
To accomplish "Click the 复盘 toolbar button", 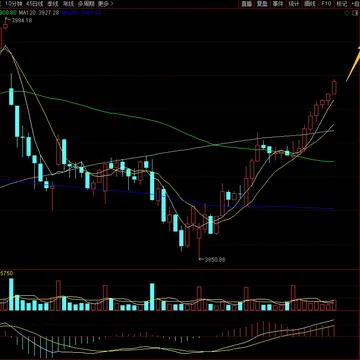I will click(x=262, y=4).
